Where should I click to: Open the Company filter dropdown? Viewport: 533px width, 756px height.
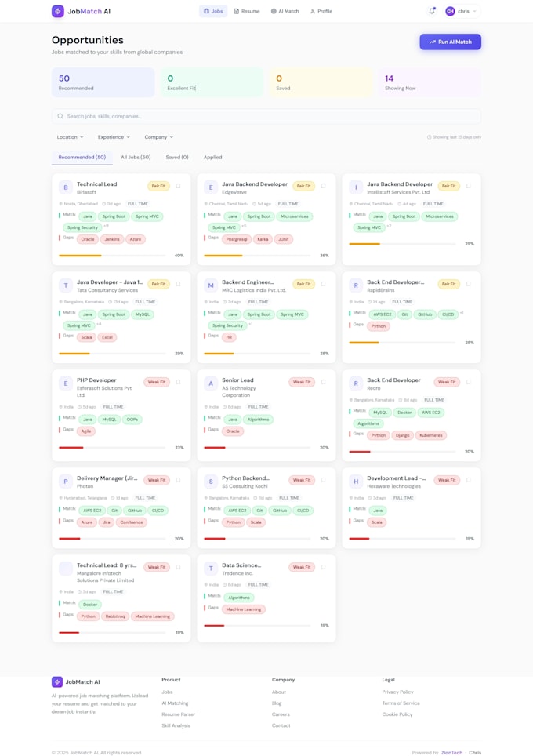[x=158, y=137]
